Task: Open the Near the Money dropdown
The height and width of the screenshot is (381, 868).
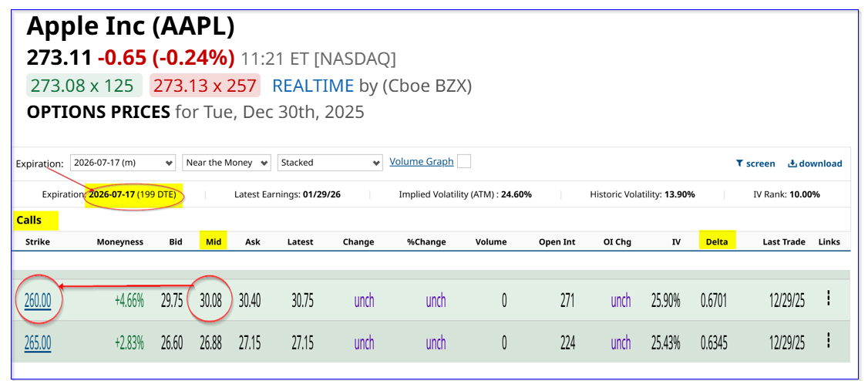Action: click(227, 163)
